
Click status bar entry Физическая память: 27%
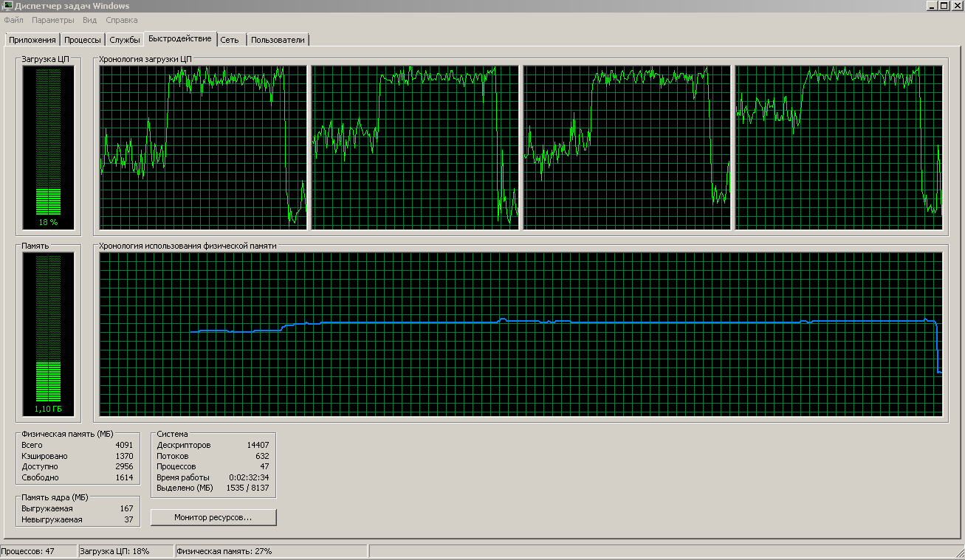[269, 551]
